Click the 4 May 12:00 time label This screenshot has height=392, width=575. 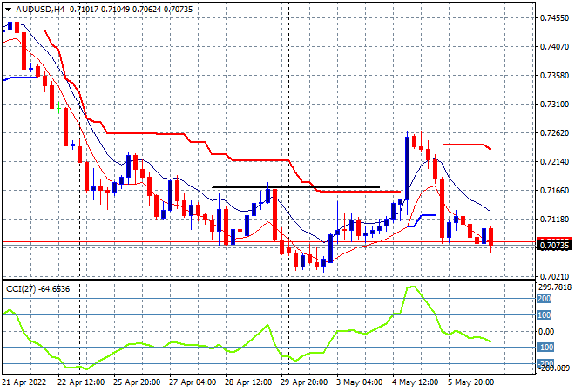(415, 382)
